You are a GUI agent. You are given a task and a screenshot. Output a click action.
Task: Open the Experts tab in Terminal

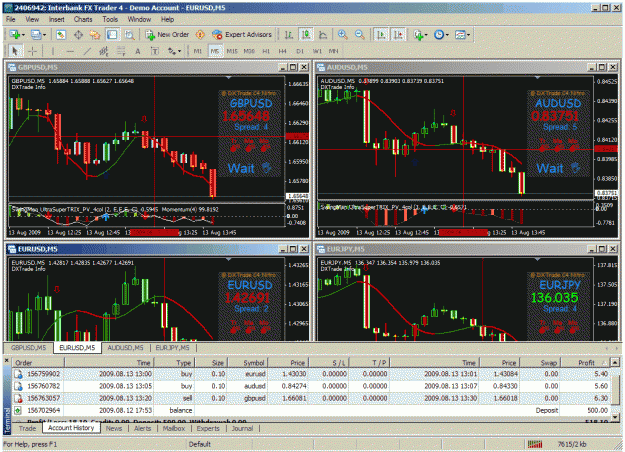pyautogui.click(x=208, y=428)
